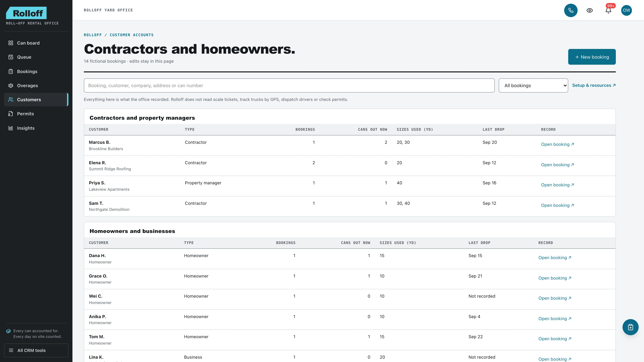Image resolution: width=644 pixels, height=362 pixels.
Task: Click the Lina K. customer name
Action: 96,357
